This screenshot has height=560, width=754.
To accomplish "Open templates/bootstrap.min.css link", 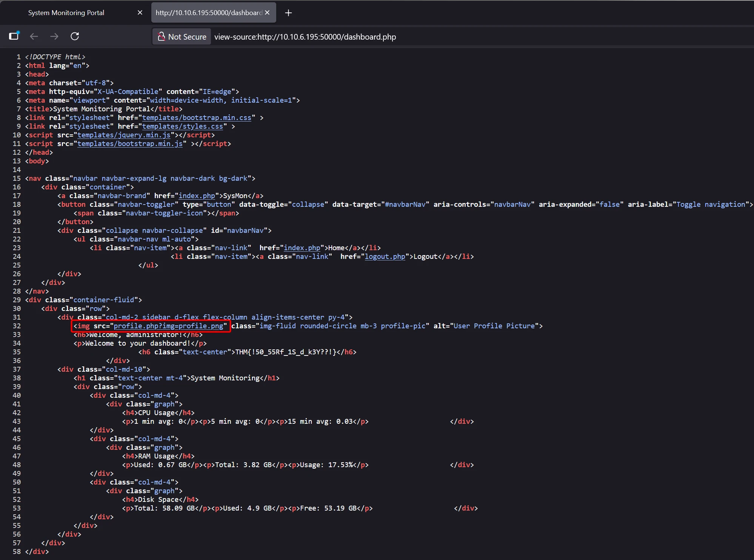I will (197, 118).
